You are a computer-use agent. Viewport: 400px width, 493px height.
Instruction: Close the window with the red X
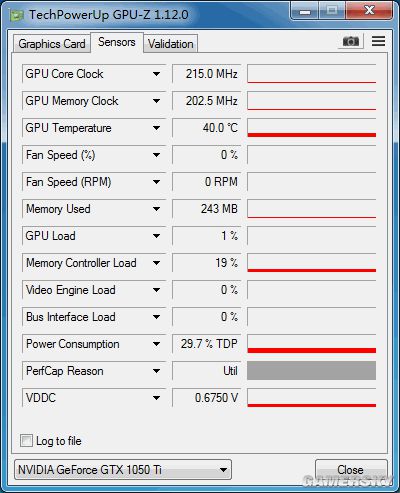coord(369,11)
